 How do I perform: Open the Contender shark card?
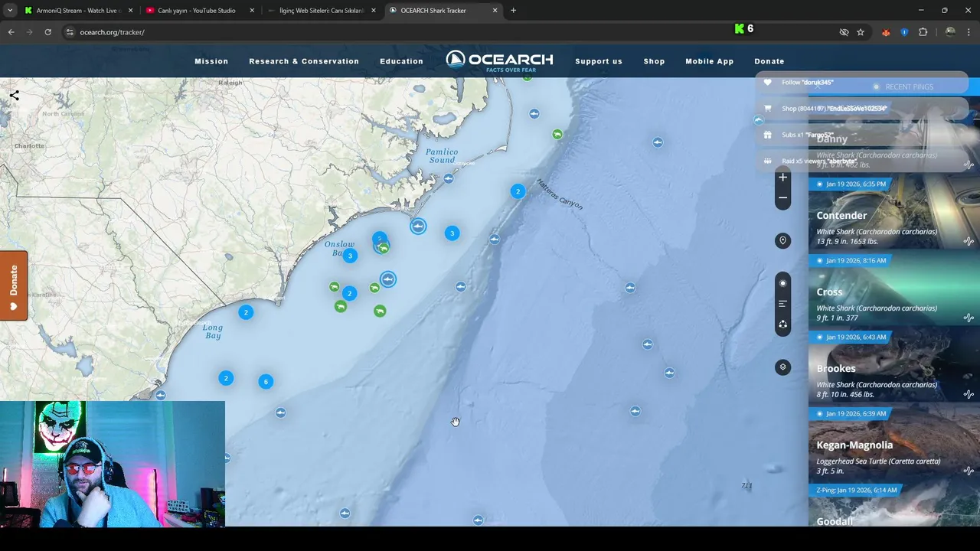point(894,214)
